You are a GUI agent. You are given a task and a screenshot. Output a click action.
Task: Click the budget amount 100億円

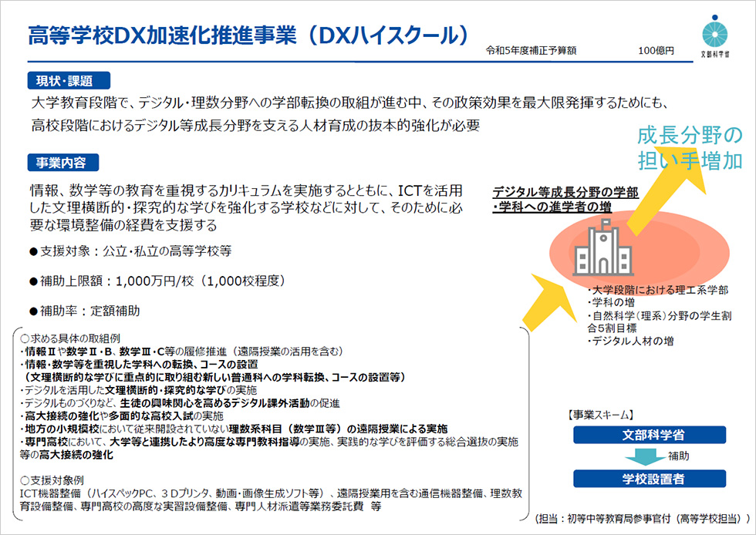[x=656, y=51]
